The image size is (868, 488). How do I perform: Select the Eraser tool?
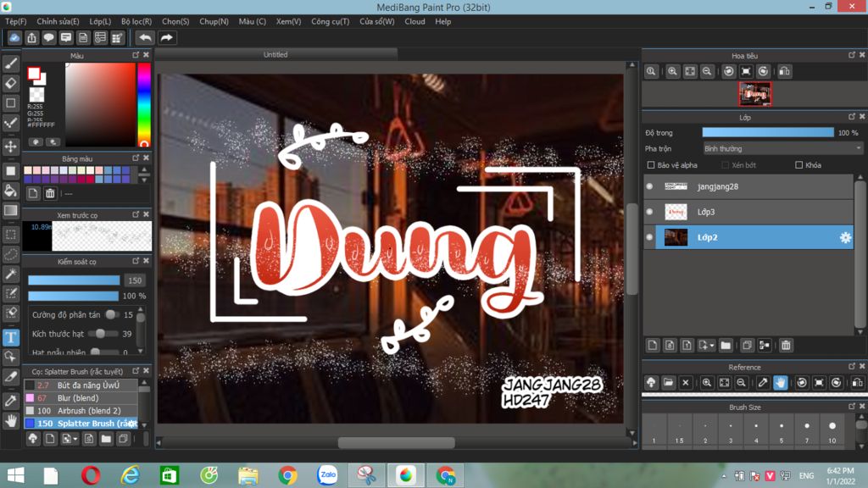click(10, 84)
